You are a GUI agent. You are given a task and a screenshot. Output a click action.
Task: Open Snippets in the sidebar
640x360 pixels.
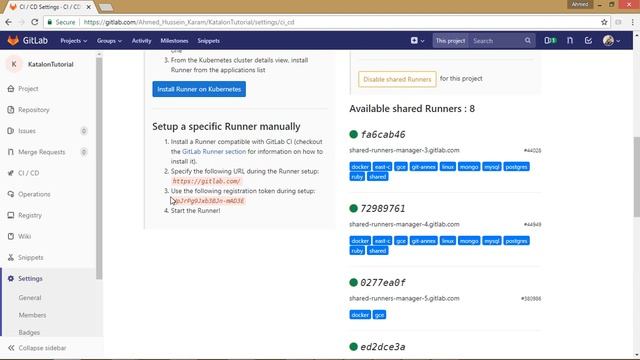coord(31,258)
